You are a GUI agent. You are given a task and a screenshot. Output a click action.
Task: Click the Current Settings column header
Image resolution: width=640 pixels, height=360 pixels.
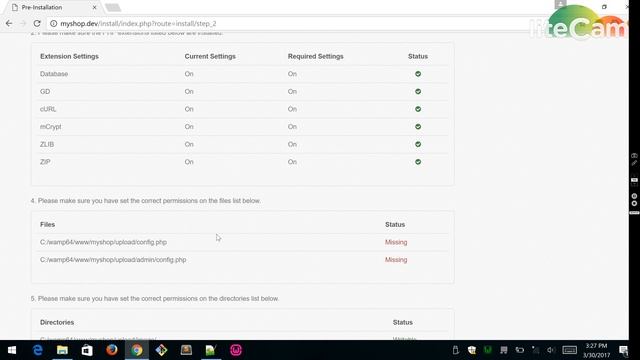pos(210,56)
